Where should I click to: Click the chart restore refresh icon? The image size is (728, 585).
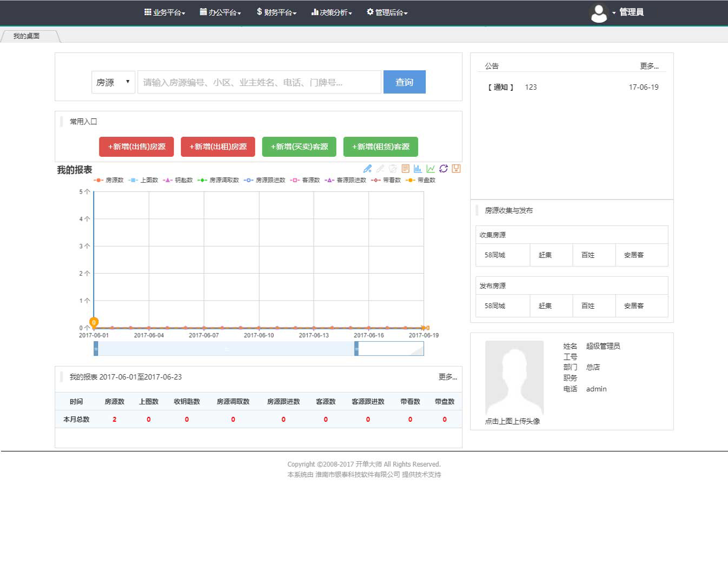click(x=444, y=169)
